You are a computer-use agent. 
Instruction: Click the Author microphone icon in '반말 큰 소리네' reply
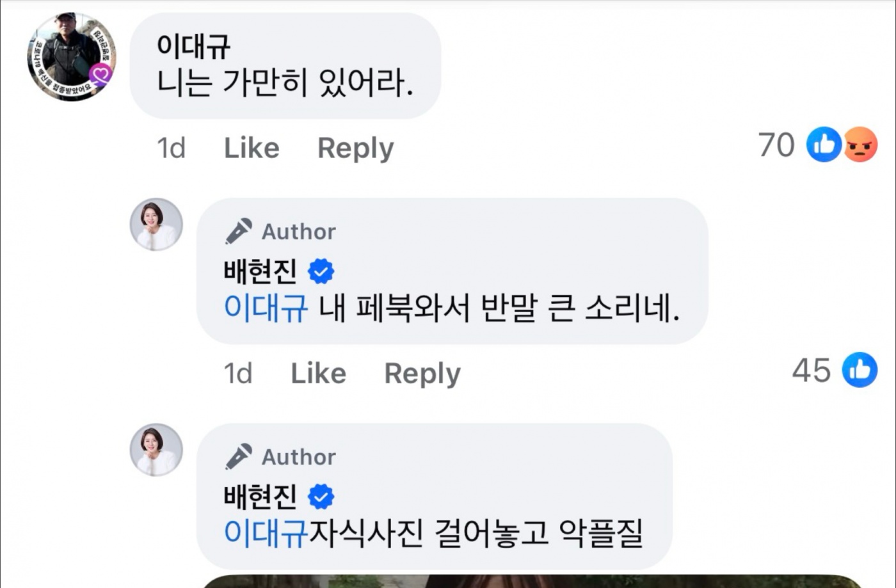point(239,232)
